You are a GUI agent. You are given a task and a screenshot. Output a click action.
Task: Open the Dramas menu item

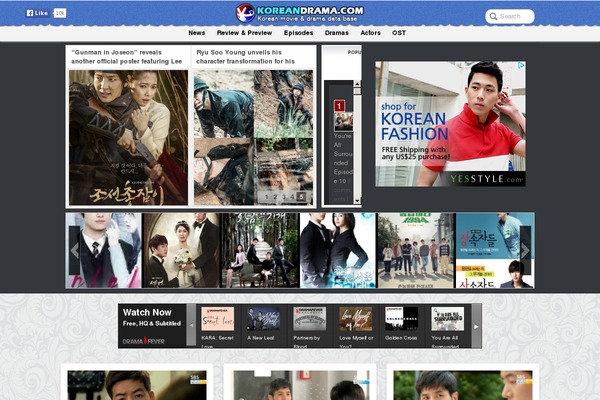337,33
